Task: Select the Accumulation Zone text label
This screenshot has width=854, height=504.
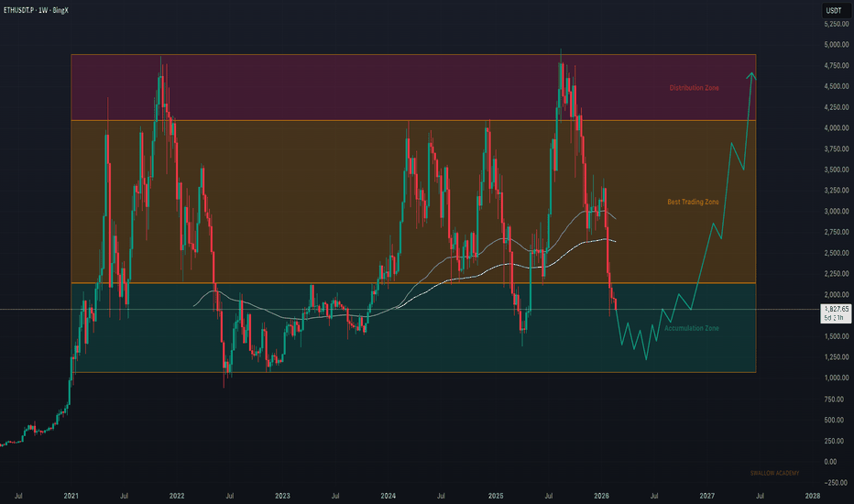Action: click(x=690, y=327)
